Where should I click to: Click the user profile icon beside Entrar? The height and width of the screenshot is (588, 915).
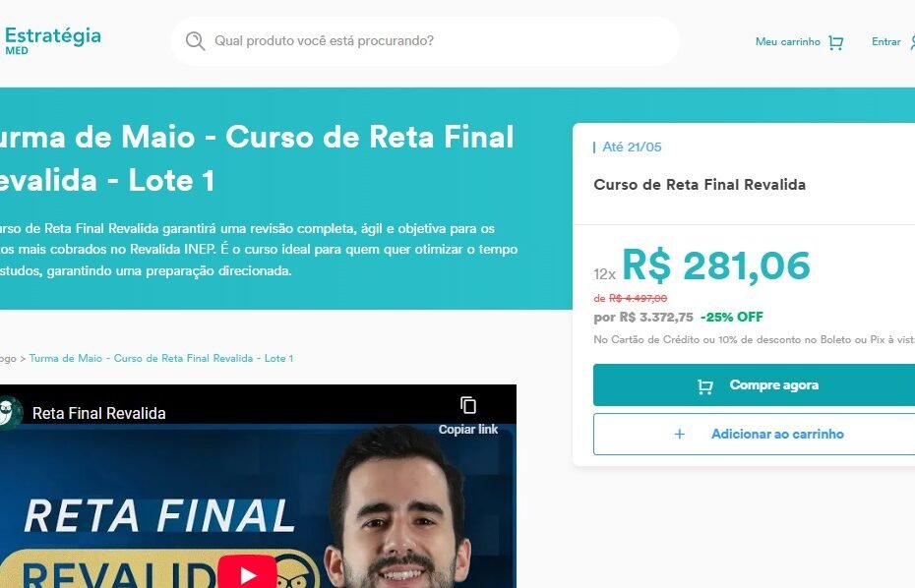click(x=911, y=42)
